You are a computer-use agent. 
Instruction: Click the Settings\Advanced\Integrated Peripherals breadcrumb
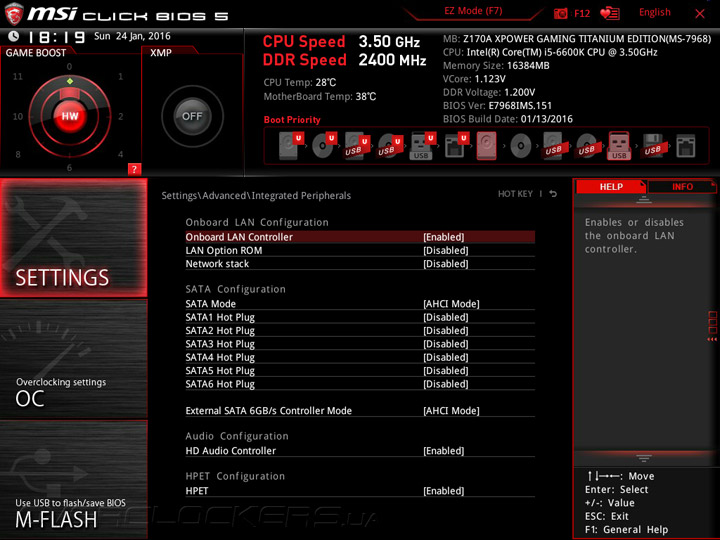pyautogui.click(x=256, y=196)
